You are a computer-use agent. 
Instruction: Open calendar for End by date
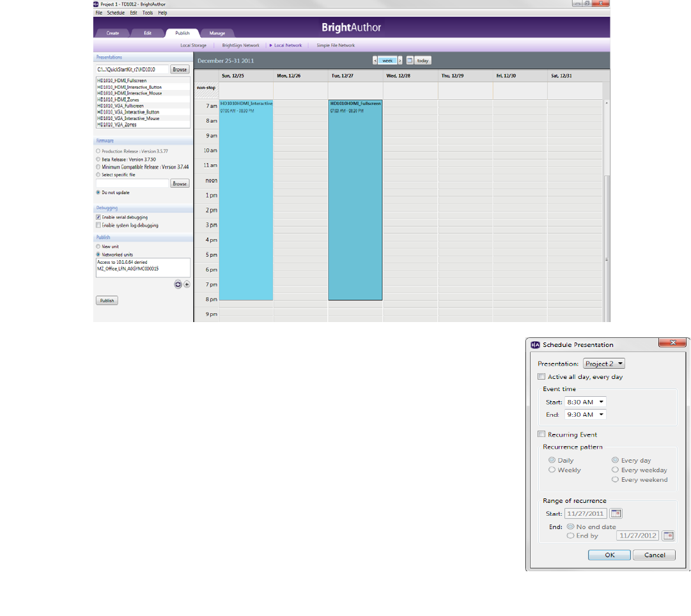click(x=669, y=536)
